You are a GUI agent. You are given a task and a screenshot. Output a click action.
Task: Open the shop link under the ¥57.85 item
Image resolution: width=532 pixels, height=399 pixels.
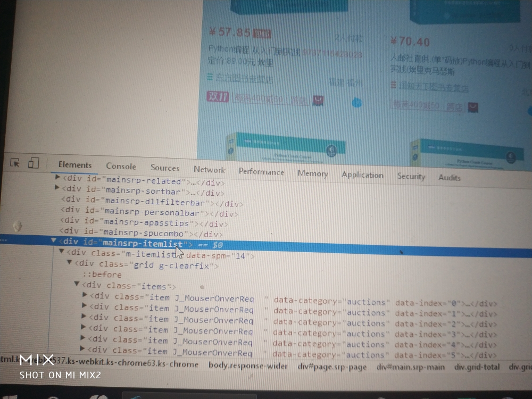click(x=244, y=78)
